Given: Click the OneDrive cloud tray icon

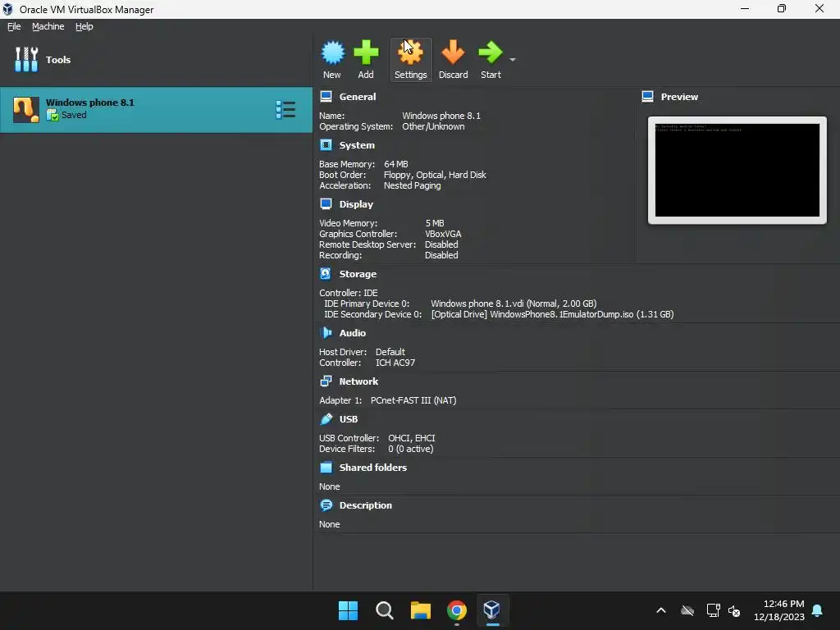Looking at the screenshot, I should click(687, 610).
